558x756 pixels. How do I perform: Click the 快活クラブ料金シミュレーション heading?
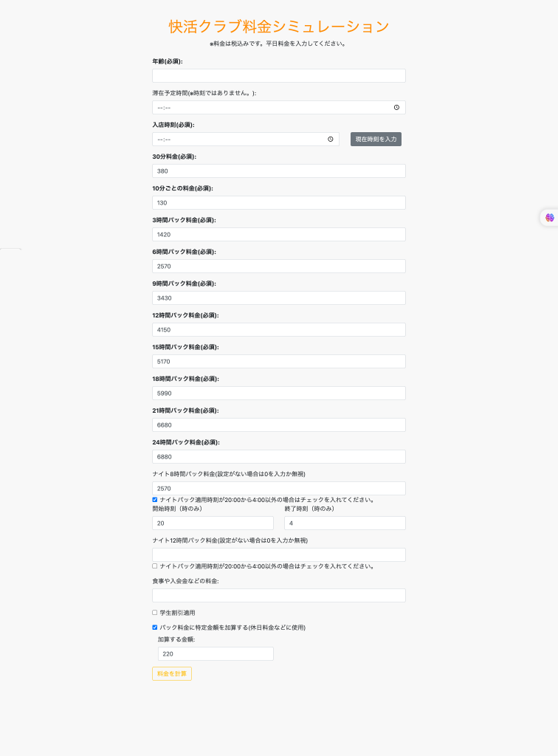tap(279, 27)
